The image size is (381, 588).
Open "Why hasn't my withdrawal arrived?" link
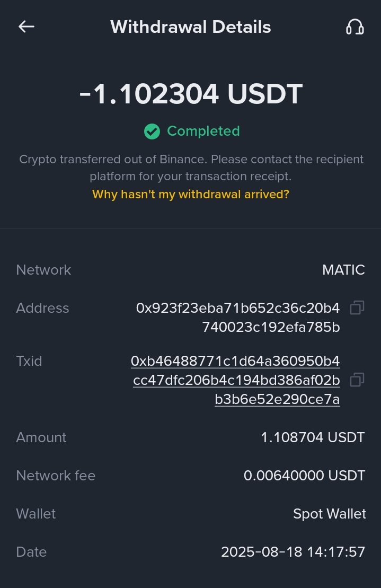(191, 194)
